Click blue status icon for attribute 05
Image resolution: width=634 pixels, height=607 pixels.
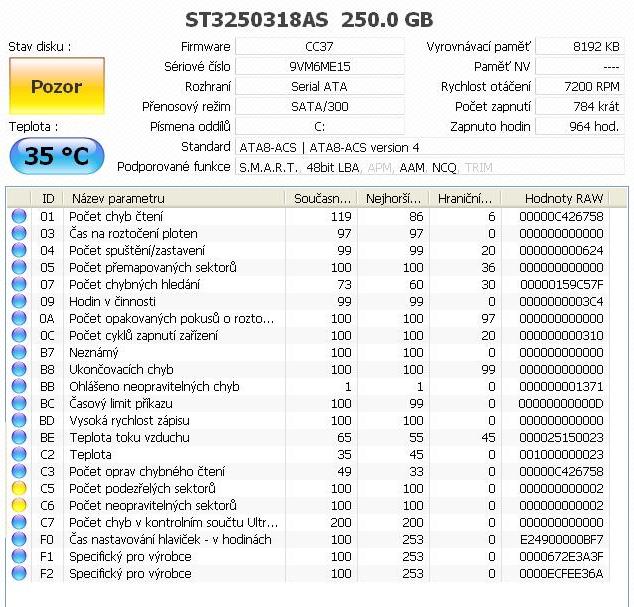(19, 267)
